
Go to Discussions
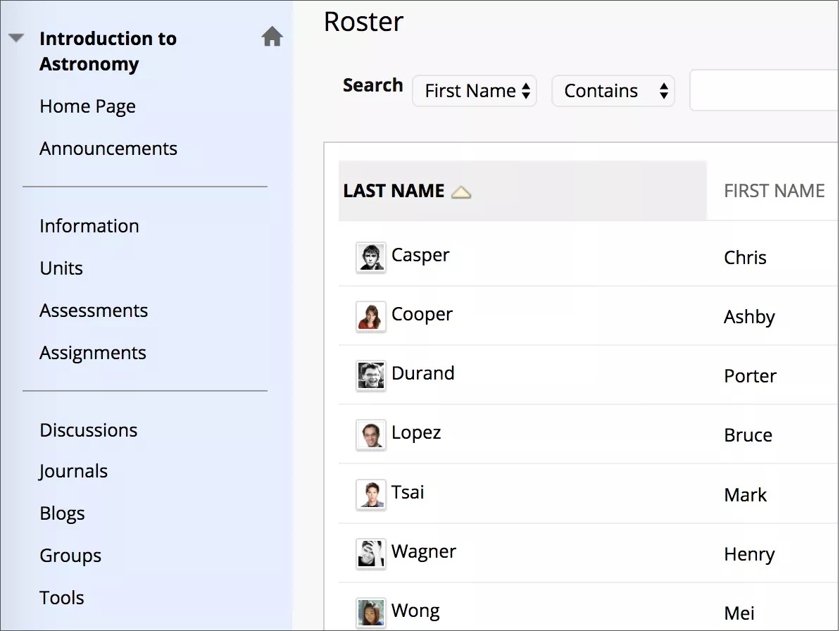(88, 430)
